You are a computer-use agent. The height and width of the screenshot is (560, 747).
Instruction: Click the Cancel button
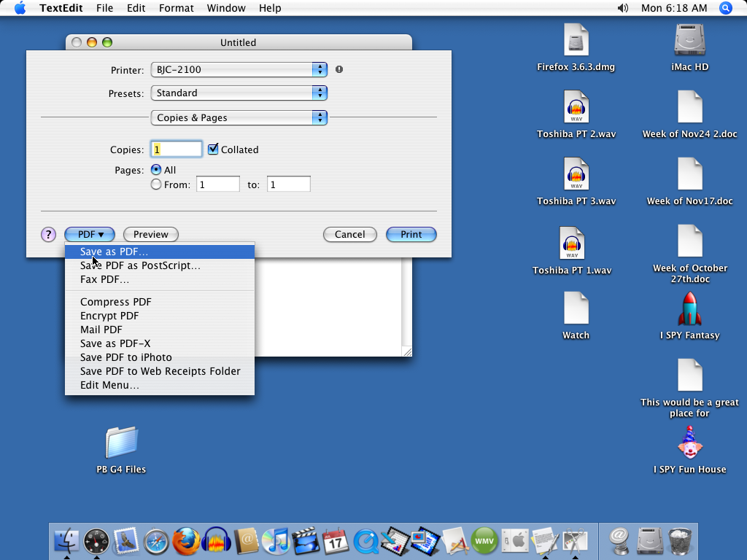349,234
